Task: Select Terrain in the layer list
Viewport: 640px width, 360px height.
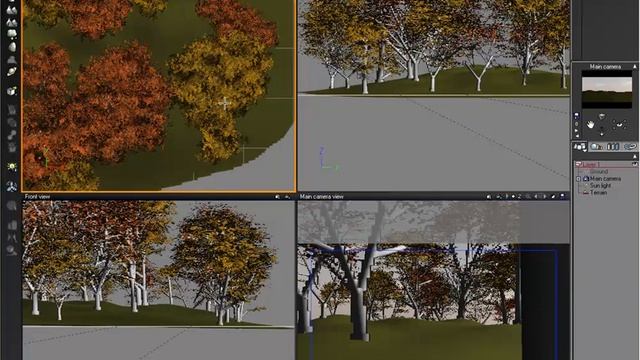Action: coord(598,193)
